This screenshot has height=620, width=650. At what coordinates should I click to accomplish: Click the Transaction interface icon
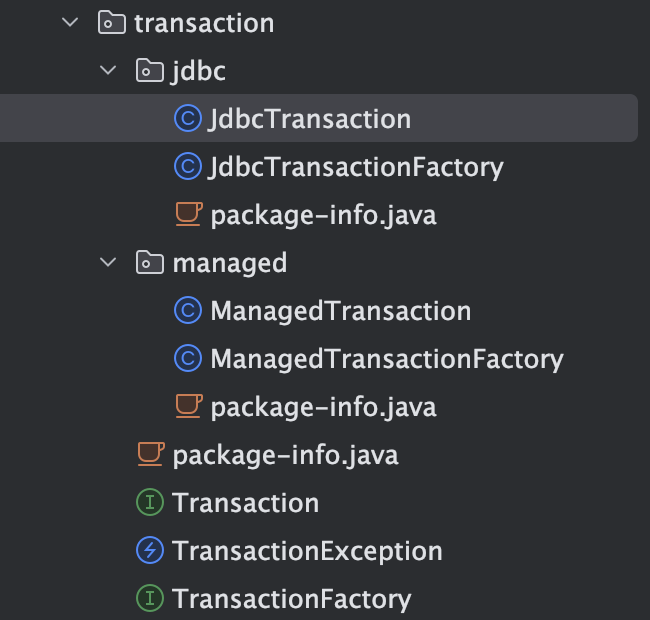150,502
